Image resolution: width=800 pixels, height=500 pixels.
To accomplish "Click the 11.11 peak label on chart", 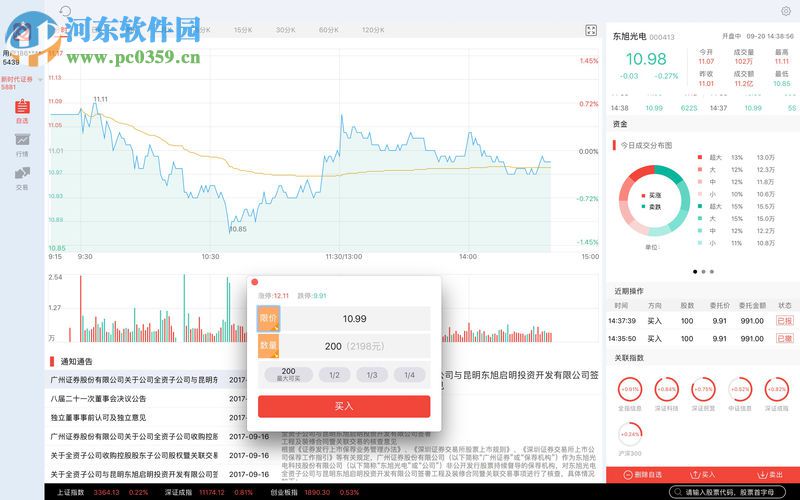I will (101, 99).
